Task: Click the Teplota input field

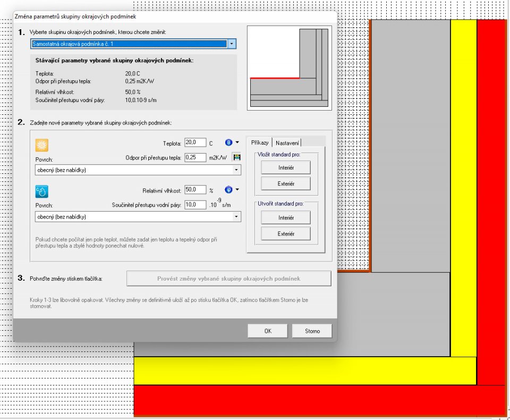Action: pyautogui.click(x=195, y=142)
